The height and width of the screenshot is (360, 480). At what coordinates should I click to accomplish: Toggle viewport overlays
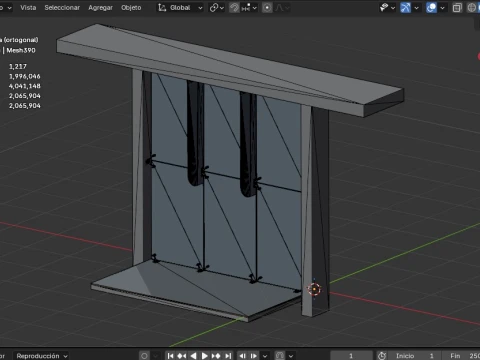[x=431, y=7]
